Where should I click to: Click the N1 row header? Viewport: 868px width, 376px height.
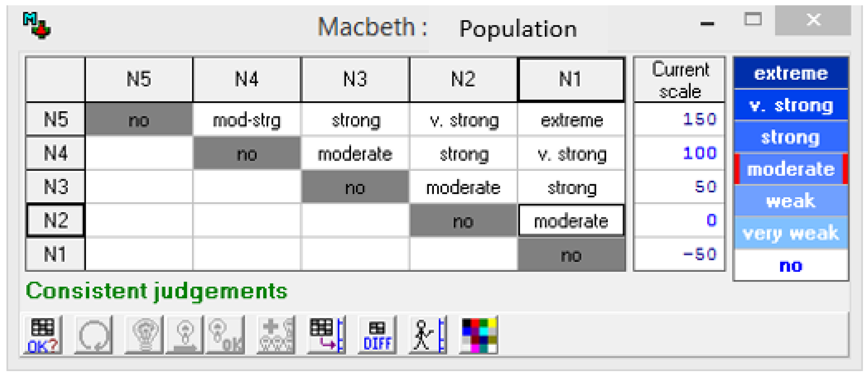56,254
